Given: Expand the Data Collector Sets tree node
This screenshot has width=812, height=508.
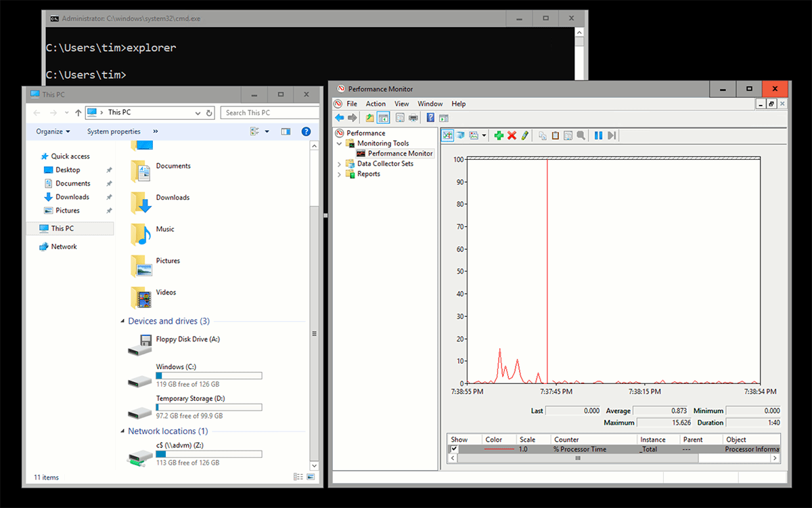Looking at the screenshot, I should point(339,164).
